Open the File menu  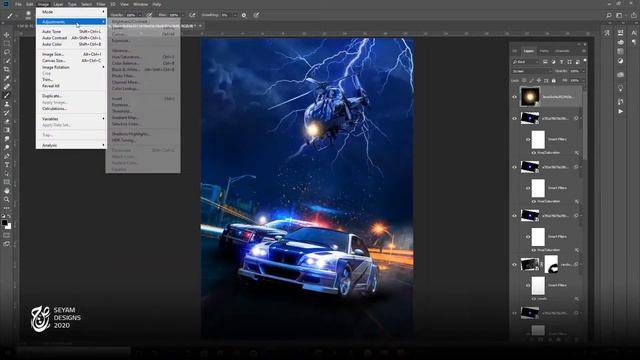18,4
